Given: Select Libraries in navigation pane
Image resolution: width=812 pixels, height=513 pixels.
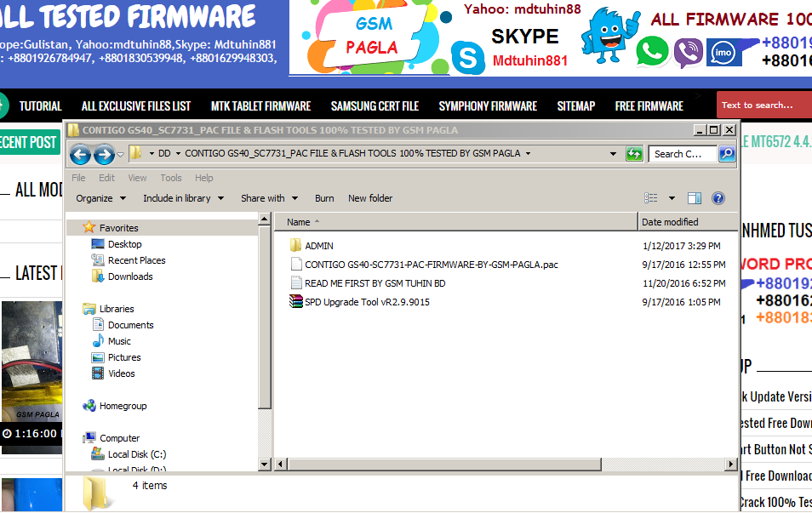Looking at the screenshot, I should point(117,309).
